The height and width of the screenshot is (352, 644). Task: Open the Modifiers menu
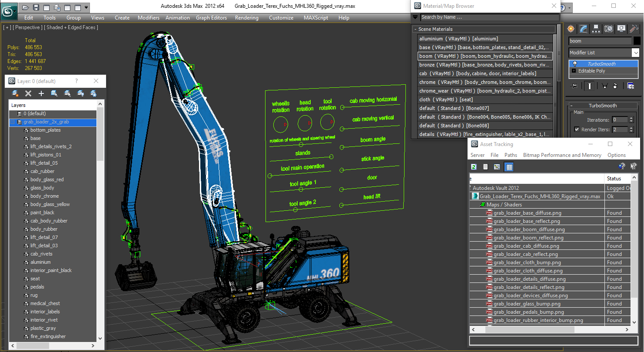(x=149, y=18)
